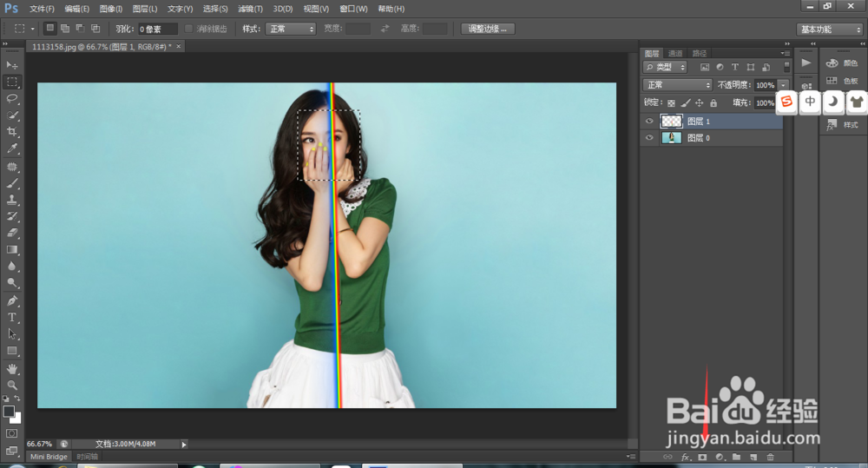
Task: Toggle lock image pixels brush icon
Action: (686, 103)
